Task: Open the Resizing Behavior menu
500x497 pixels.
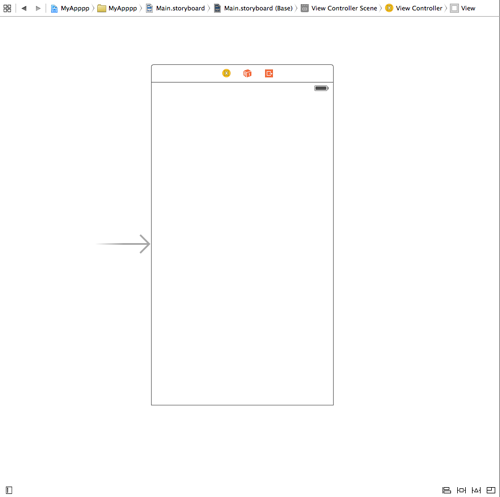Action: [491, 490]
